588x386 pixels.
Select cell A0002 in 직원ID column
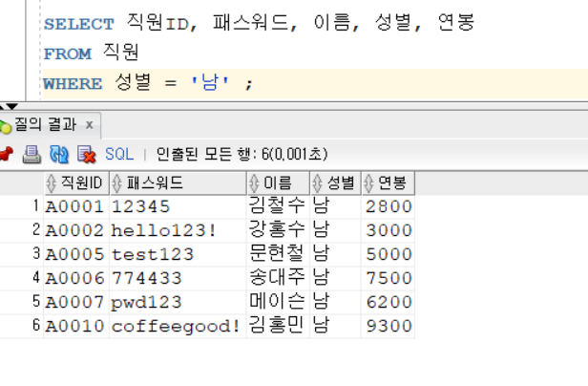(76, 230)
